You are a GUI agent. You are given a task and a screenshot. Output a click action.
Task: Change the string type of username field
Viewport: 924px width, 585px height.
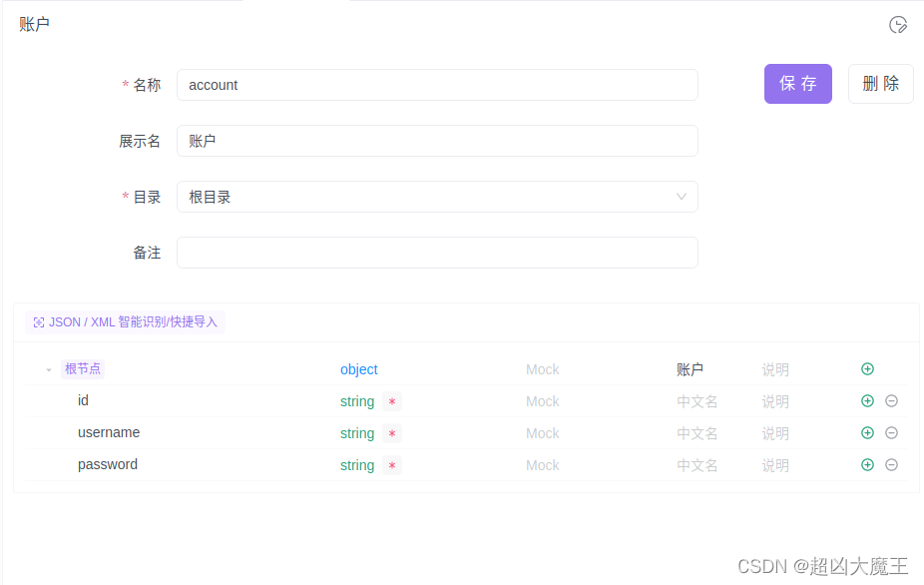pyautogui.click(x=357, y=433)
